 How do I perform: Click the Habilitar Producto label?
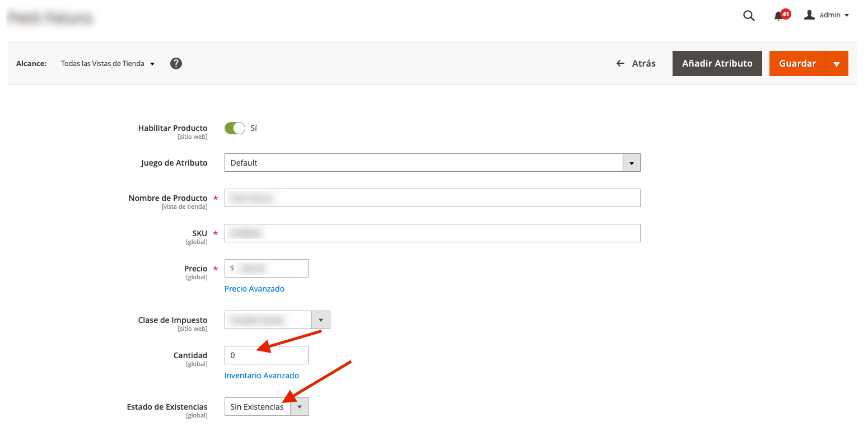[x=172, y=128]
